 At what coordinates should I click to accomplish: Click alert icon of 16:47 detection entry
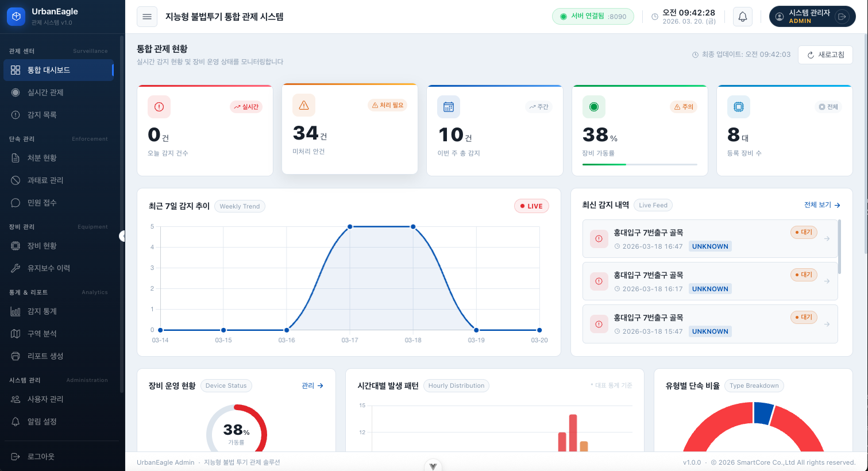[x=599, y=239]
